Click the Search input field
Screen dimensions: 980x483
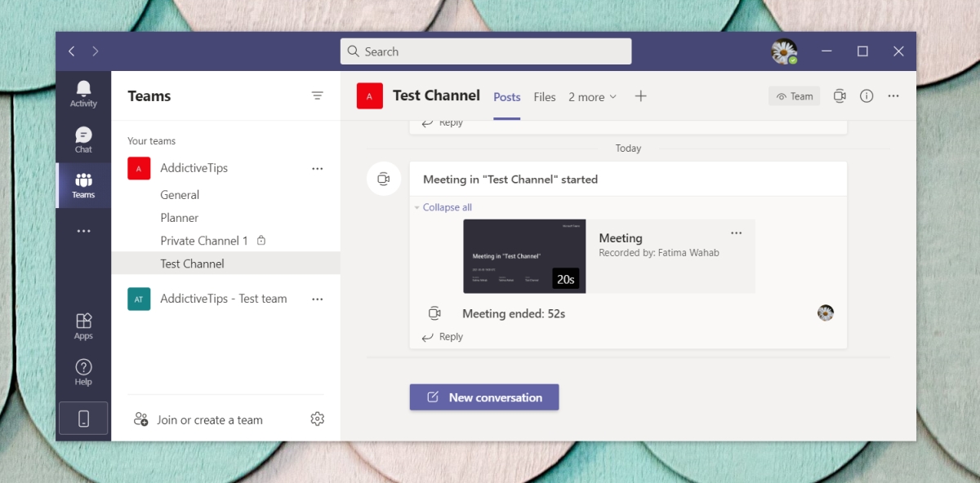pyautogui.click(x=486, y=51)
